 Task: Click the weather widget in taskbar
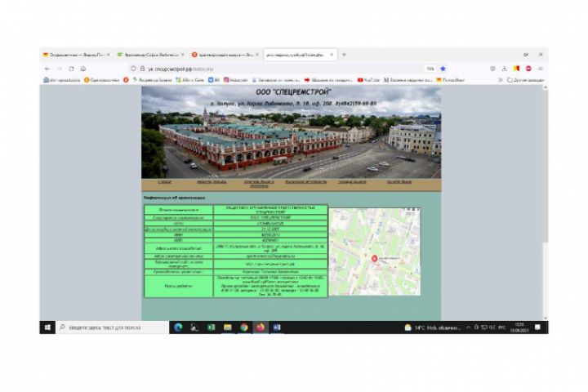point(432,327)
